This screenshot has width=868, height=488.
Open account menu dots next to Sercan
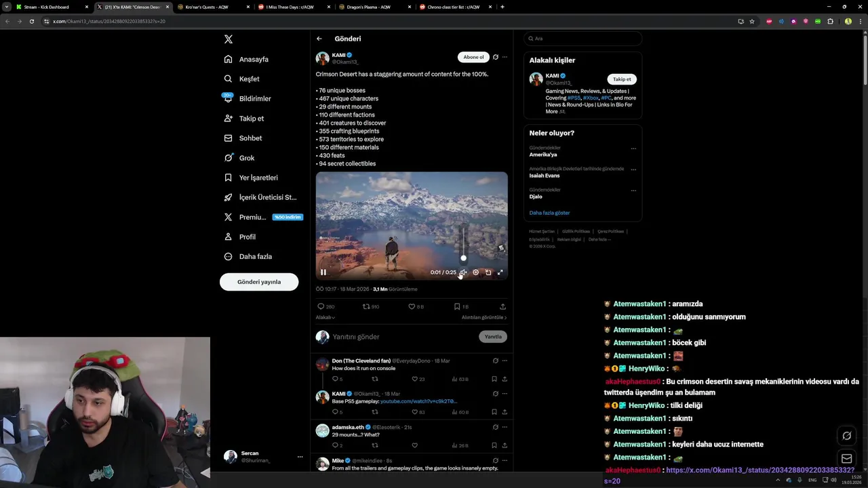[300, 457]
